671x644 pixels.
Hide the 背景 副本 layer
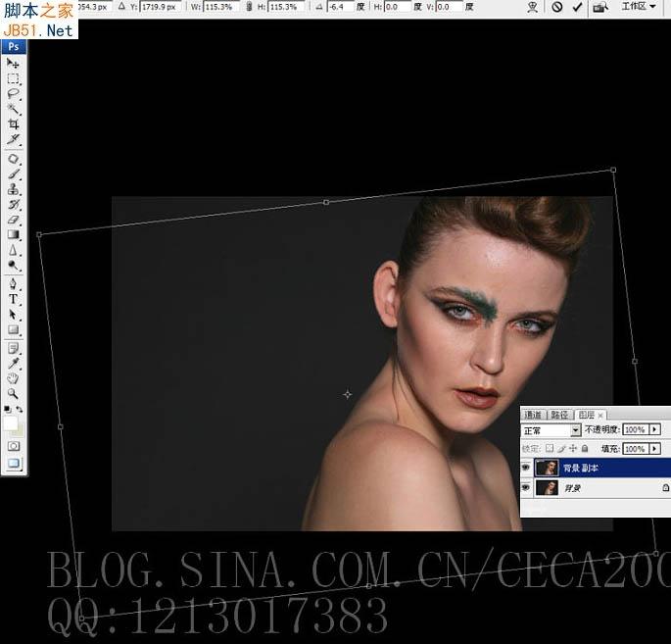coord(526,468)
